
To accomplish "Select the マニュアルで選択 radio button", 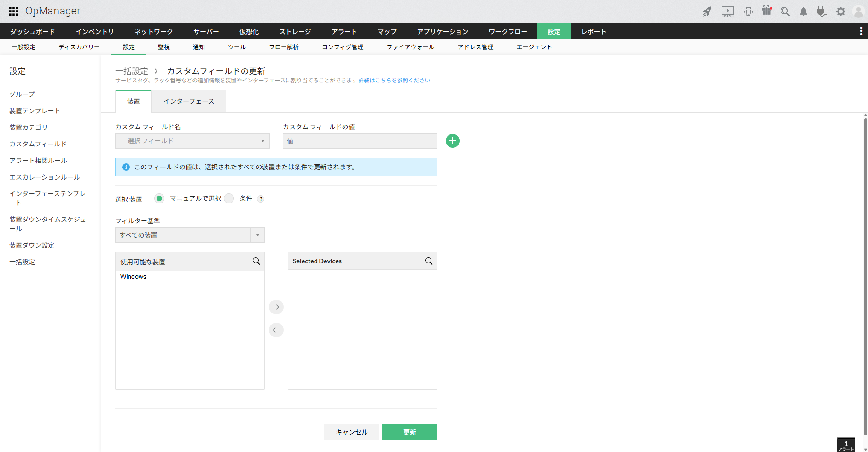I will [159, 198].
